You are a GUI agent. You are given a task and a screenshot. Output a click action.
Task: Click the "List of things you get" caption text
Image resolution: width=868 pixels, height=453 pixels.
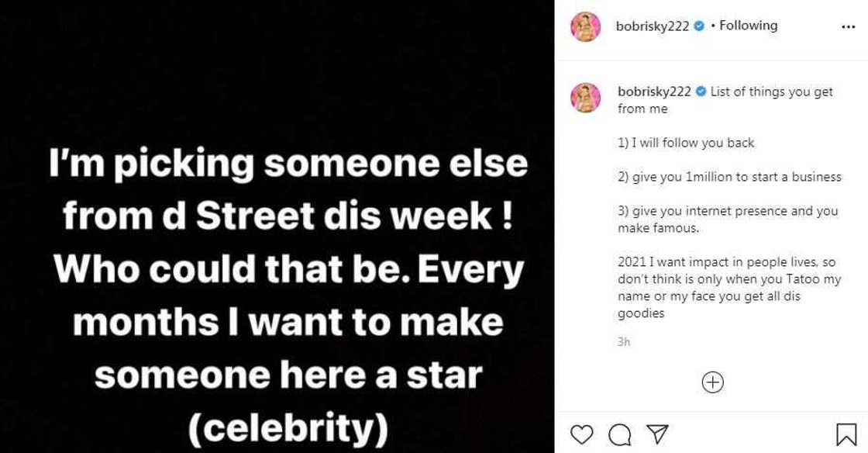coord(771,92)
